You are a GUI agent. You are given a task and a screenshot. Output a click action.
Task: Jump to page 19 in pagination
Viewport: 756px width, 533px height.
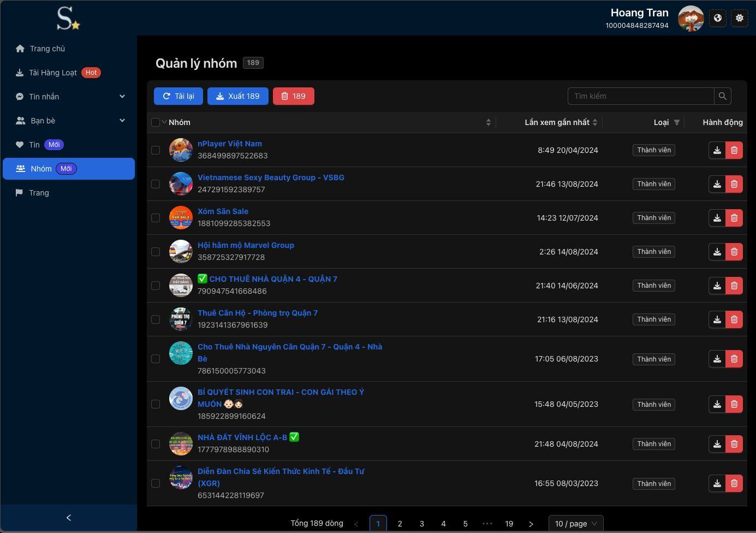[x=509, y=524]
